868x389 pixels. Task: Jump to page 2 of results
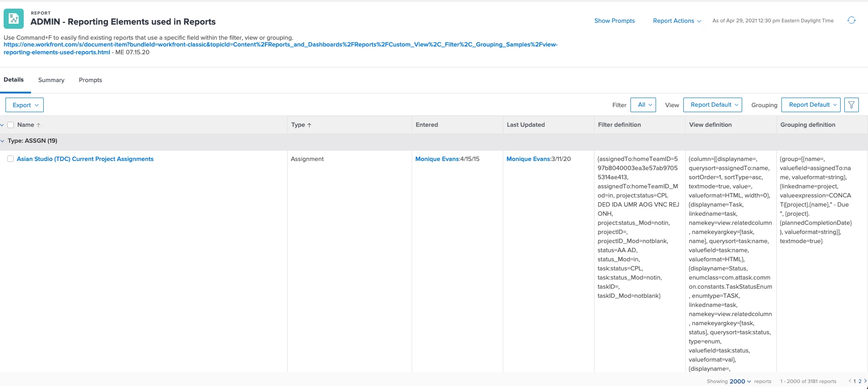[x=860, y=381]
